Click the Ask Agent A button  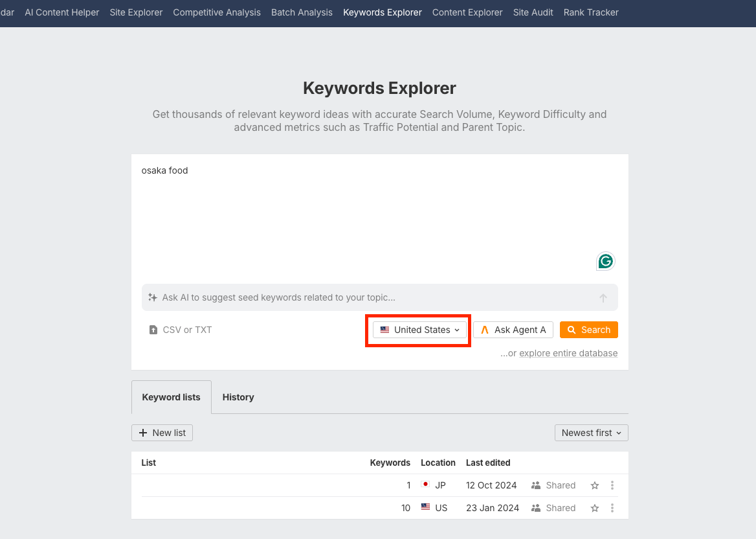pyautogui.click(x=513, y=330)
